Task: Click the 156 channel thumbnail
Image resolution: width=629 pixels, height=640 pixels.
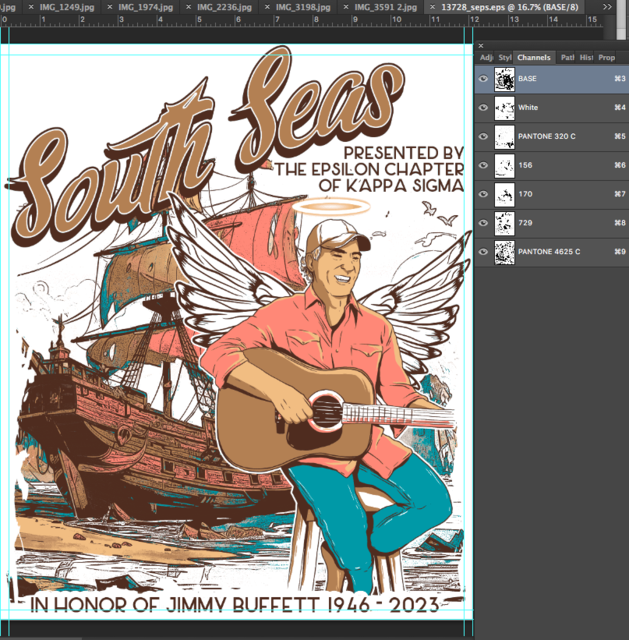Action: pyautogui.click(x=505, y=166)
